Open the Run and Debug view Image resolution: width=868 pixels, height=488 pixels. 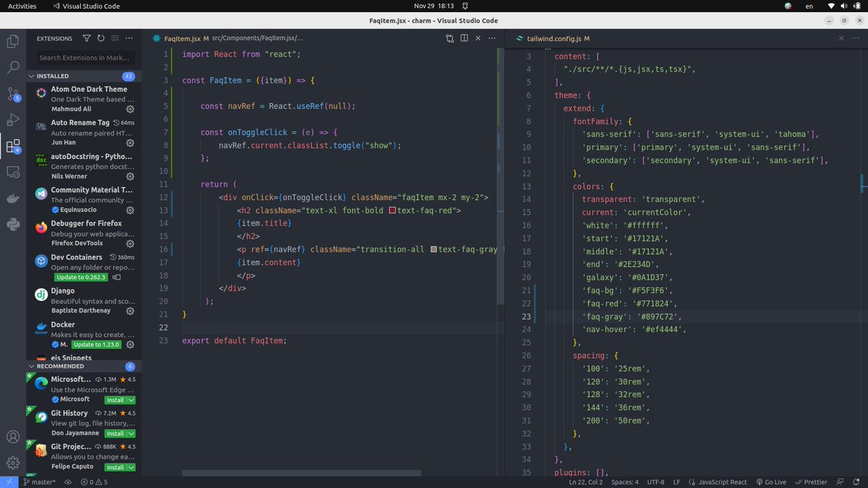tap(13, 120)
